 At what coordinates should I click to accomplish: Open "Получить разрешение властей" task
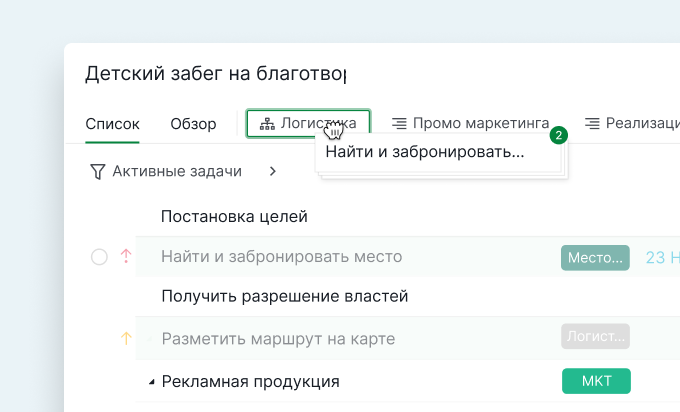(x=284, y=297)
